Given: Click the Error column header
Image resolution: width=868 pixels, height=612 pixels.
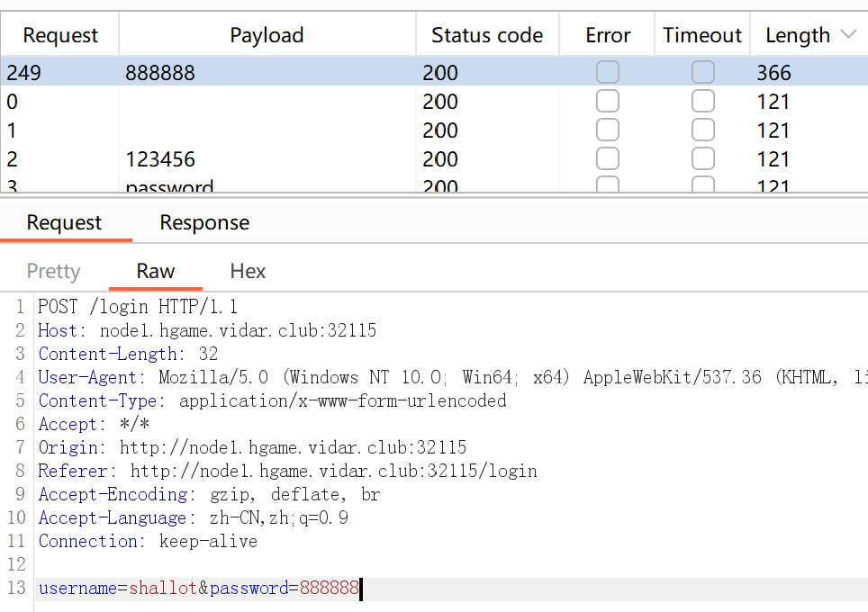Looking at the screenshot, I should pyautogui.click(x=608, y=35).
